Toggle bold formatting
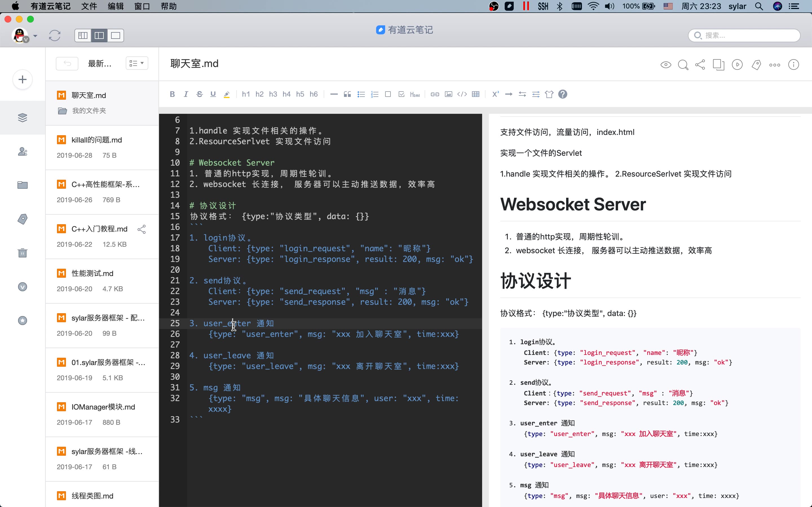This screenshot has width=812, height=507. [172, 94]
